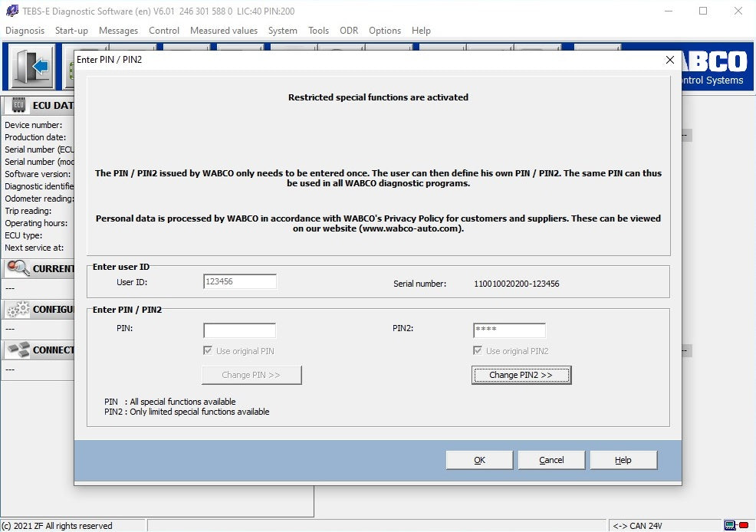Click the connection status icon in status bar
756x532 pixels.
coord(737,525)
